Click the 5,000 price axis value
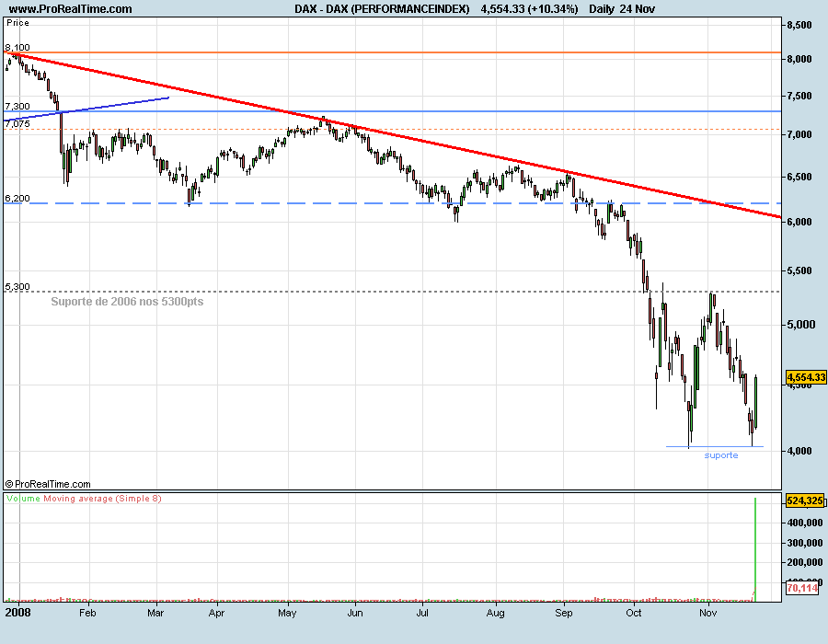828x644 pixels. 801,325
